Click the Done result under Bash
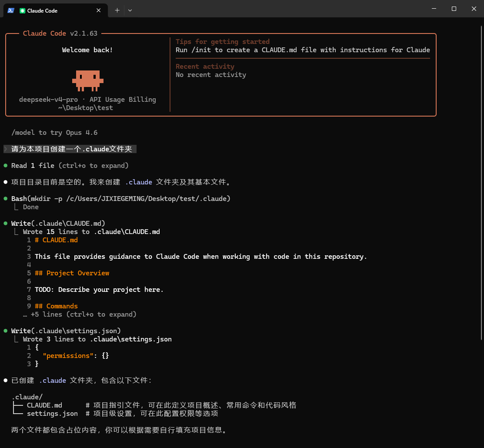The width and height of the screenshot is (484, 448). (30, 207)
